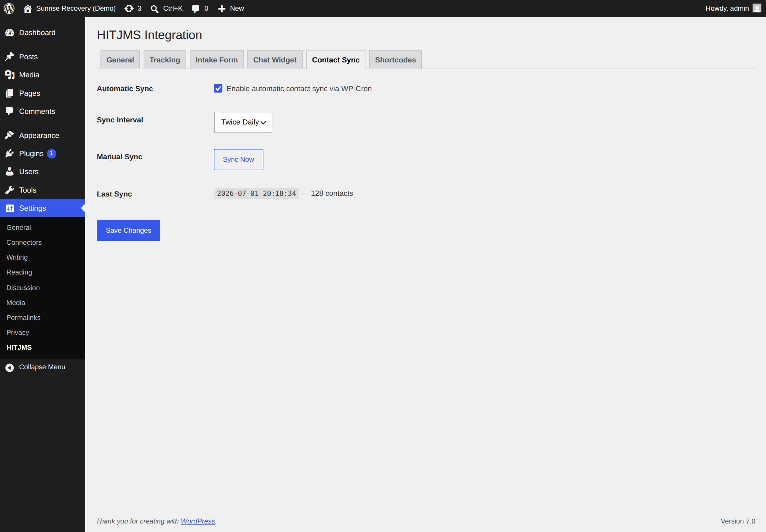Open the updates icon showing 3
The width and height of the screenshot is (766, 532).
129,9
